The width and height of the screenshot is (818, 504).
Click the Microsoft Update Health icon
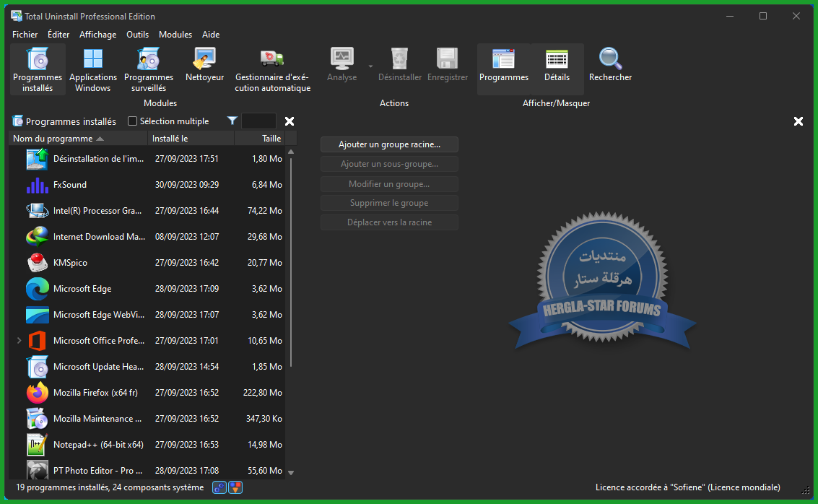click(x=38, y=367)
